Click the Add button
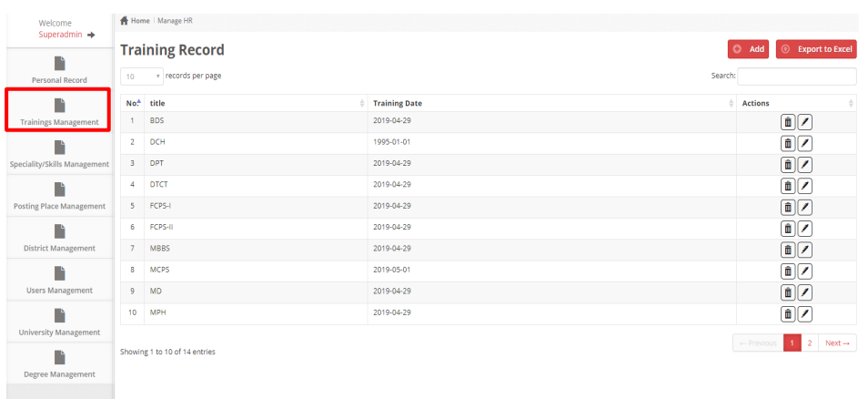The width and height of the screenshot is (868, 399). 748,49
